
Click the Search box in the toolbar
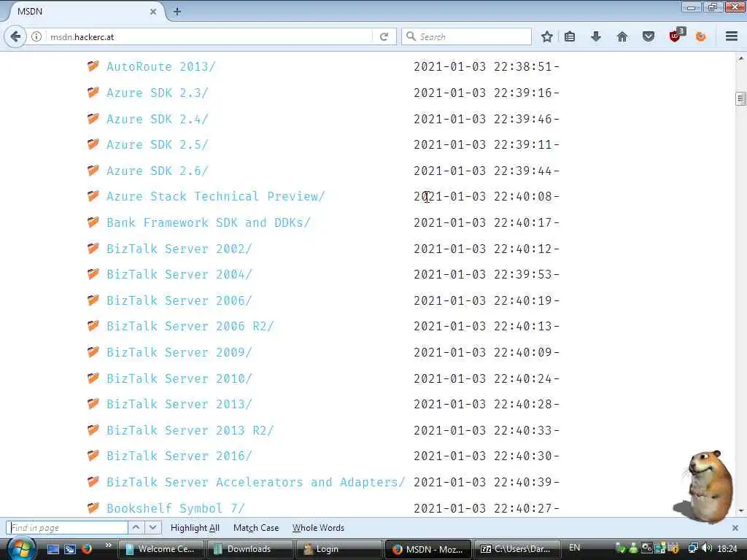point(467,36)
